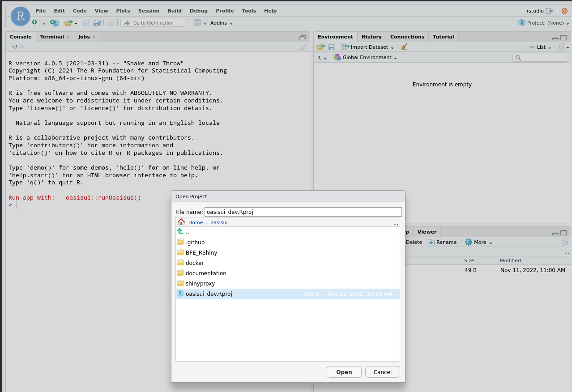Open the New File dropdown arrow

coord(44,23)
